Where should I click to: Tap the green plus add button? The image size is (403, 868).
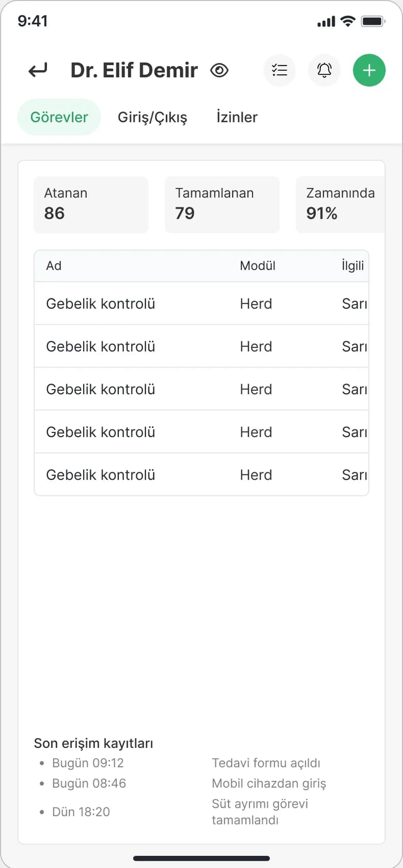(369, 70)
